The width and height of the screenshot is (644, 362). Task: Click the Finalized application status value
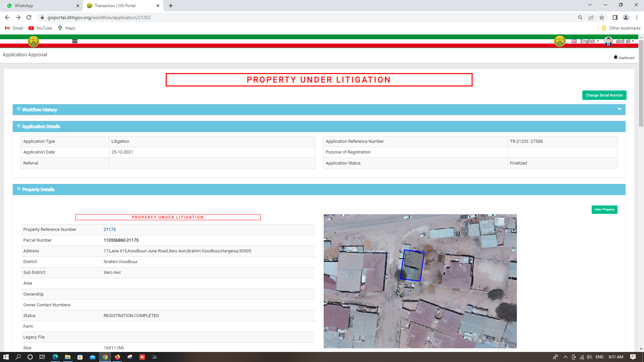pyautogui.click(x=519, y=163)
